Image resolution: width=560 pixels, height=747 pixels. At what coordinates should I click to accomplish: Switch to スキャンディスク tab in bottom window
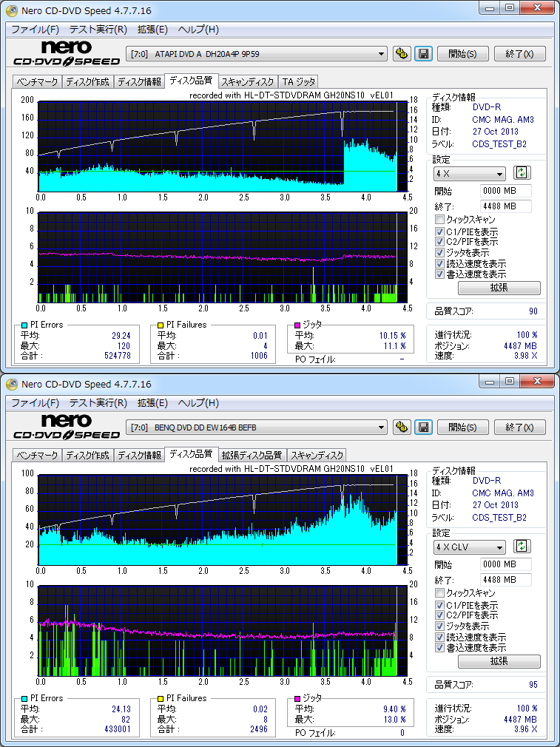tap(317, 456)
